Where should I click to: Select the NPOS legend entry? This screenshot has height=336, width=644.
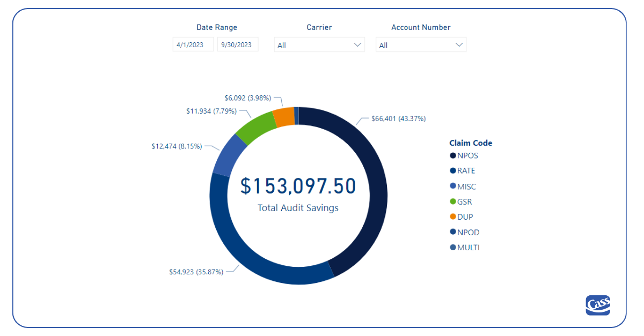(466, 155)
